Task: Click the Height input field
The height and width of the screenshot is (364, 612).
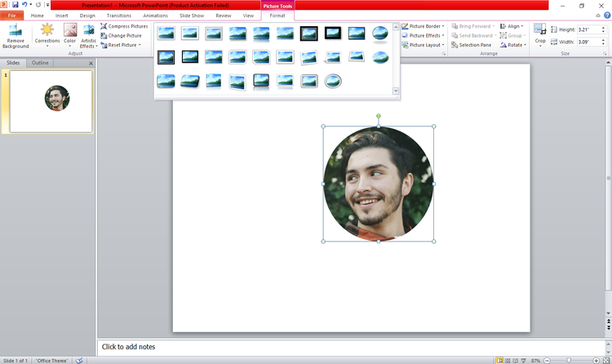Action: tap(588, 29)
